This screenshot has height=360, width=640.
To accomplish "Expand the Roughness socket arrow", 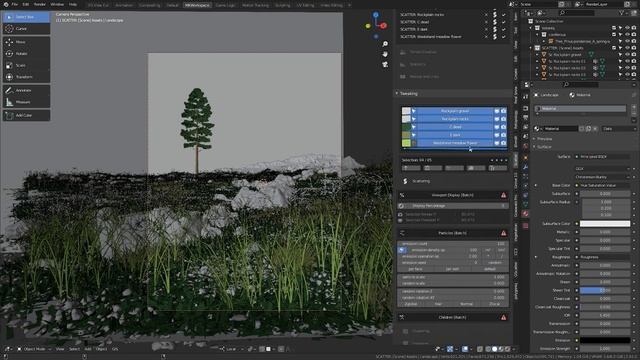I will (536, 257).
